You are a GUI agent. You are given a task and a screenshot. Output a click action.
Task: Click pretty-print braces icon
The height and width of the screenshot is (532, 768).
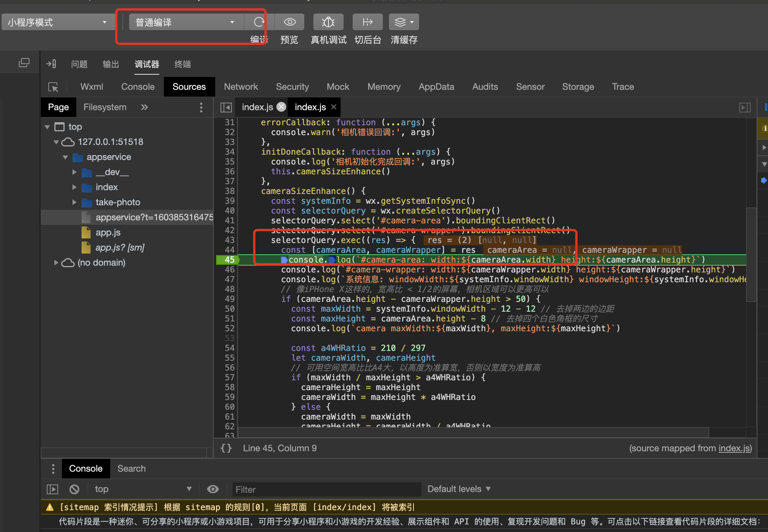(x=226, y=448)
